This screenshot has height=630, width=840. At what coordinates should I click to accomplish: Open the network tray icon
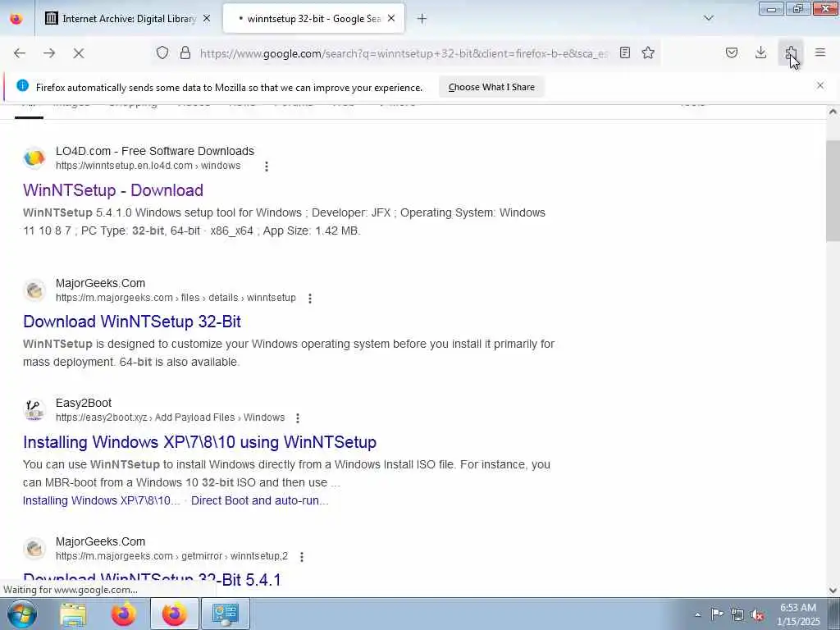(x=737, y=614)
